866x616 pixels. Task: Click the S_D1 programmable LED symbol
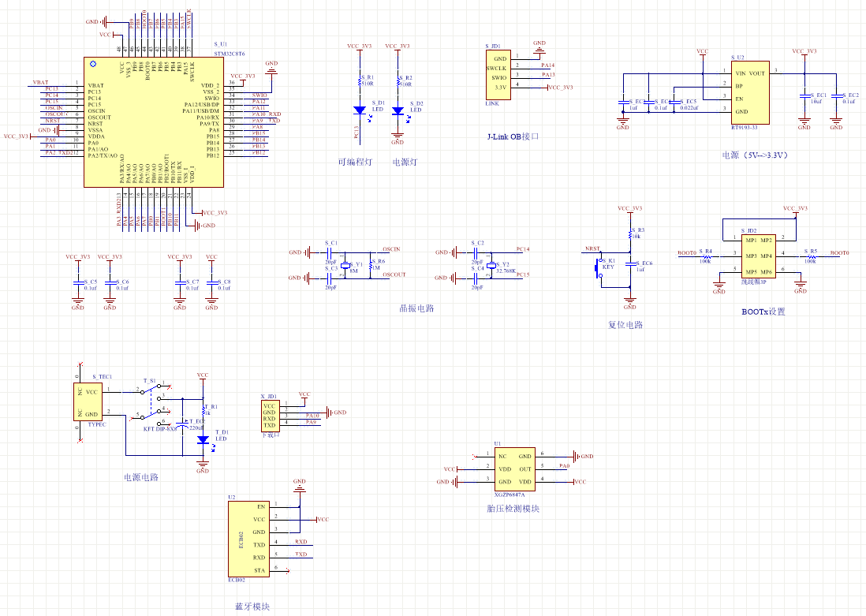(x=359, y=110)
